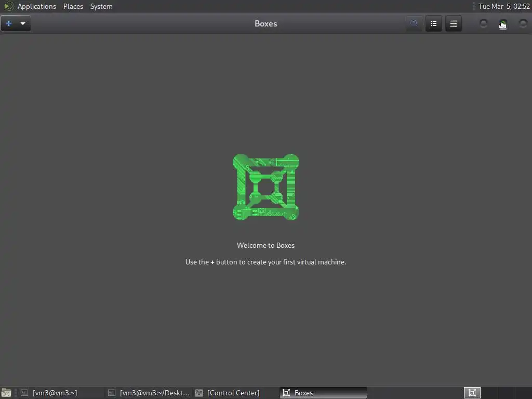The image size is (532, 399).
Task: Close the Boxes window
Action: point(523,24)
